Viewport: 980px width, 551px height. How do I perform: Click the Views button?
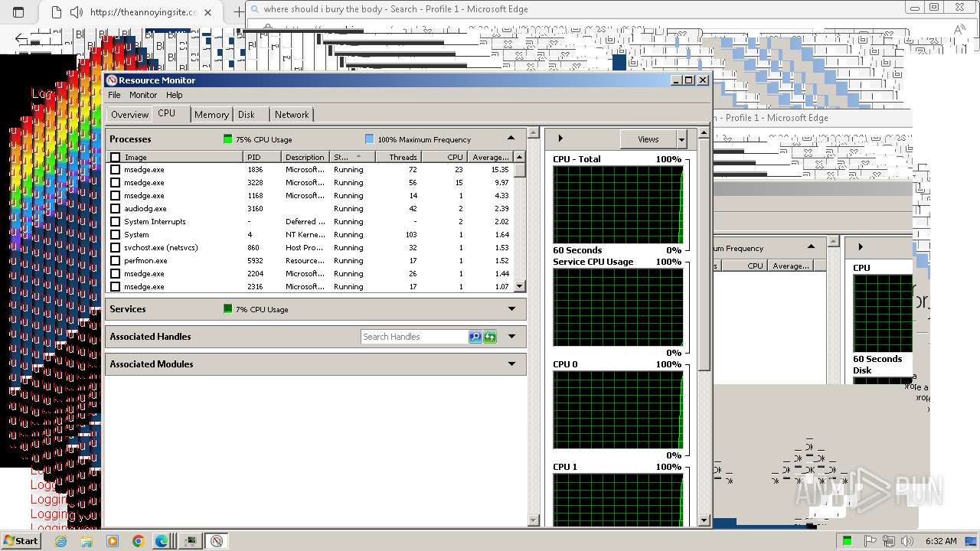pyautogui.click(x=648, y=139)
